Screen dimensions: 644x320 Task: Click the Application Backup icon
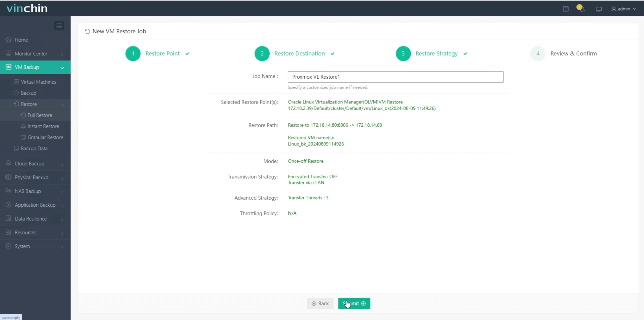(8, 205)
